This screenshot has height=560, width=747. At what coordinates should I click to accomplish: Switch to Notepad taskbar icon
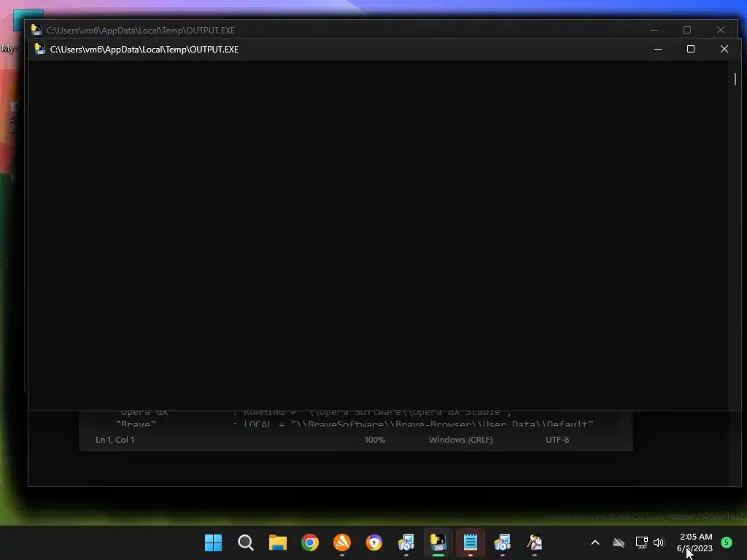click(471, 542)
